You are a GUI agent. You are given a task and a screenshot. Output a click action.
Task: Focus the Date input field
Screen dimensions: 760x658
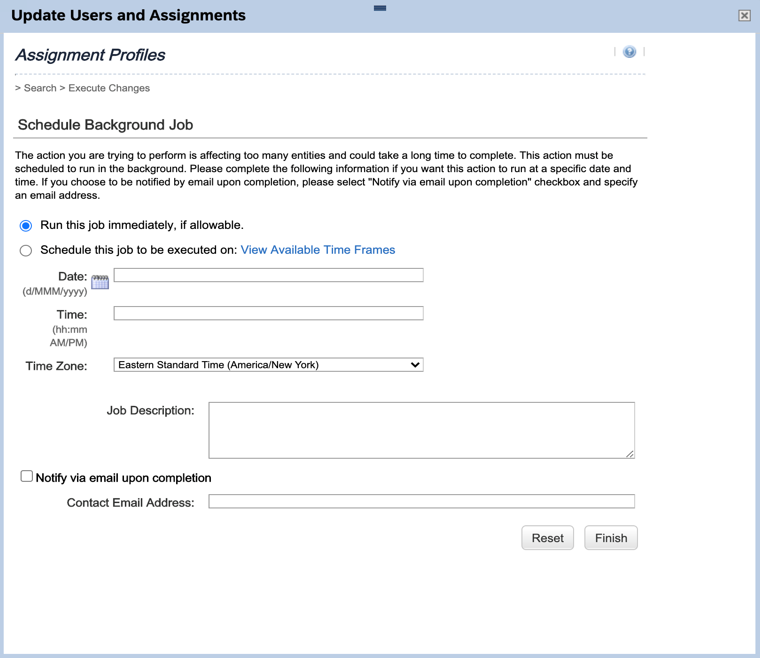pos(268,275)
